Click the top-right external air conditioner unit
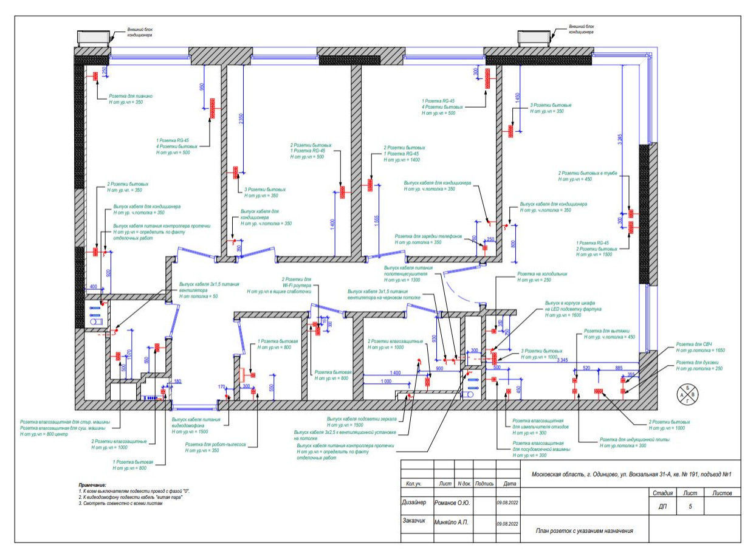This screenshot has width=756, height=559. pyautogui.click(x=534, y=38)
